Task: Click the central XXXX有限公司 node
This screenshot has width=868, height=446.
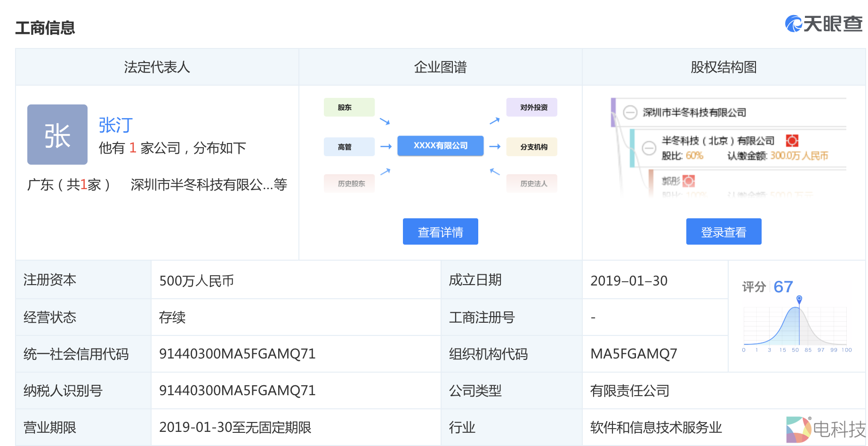Action: click(x=440, y=146)
